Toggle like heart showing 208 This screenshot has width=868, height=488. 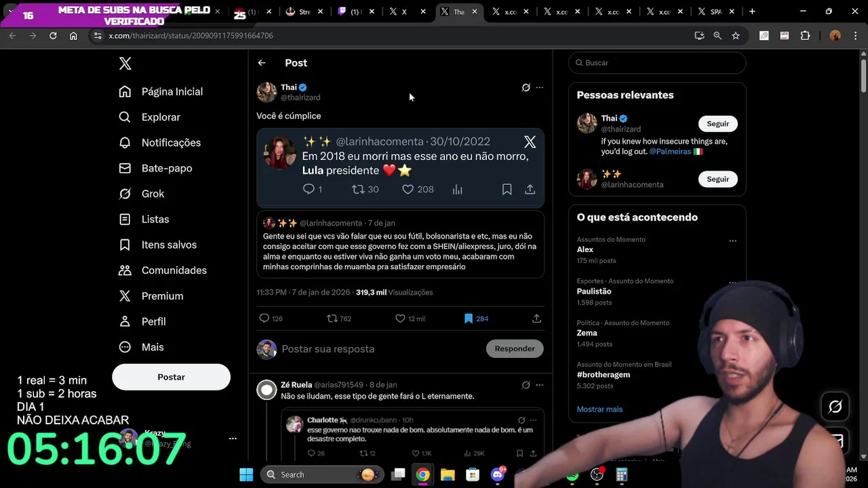click(x=408, y=189)
